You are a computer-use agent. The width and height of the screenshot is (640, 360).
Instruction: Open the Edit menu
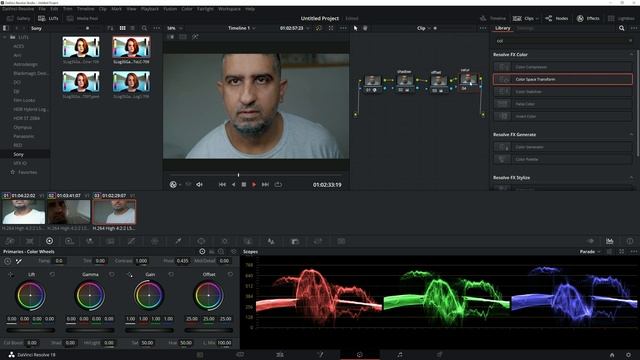[54, 9]
